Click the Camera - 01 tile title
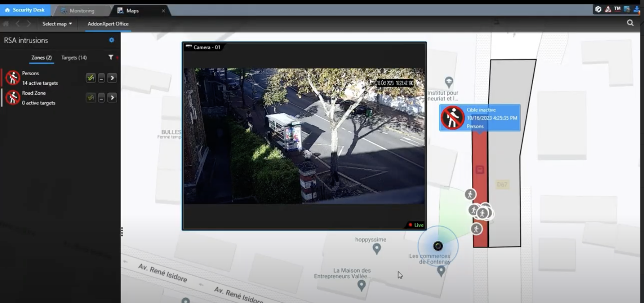Viewport: 644px width, 303px height. (x=206, y=47)
